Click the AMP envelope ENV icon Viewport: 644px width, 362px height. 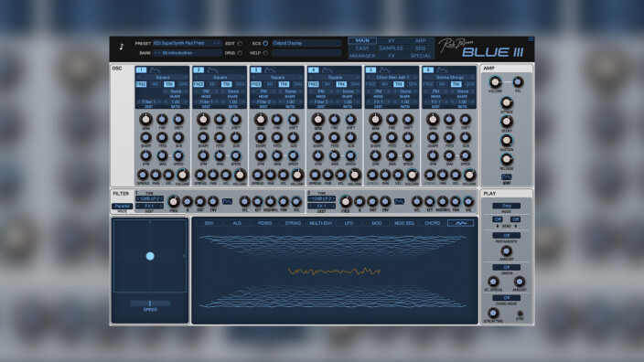[507, 177]
